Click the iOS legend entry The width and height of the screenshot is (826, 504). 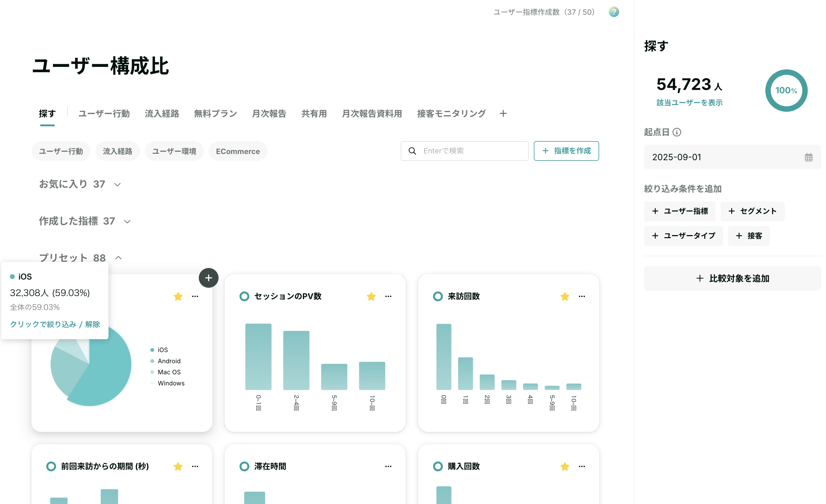coord(159,350)
